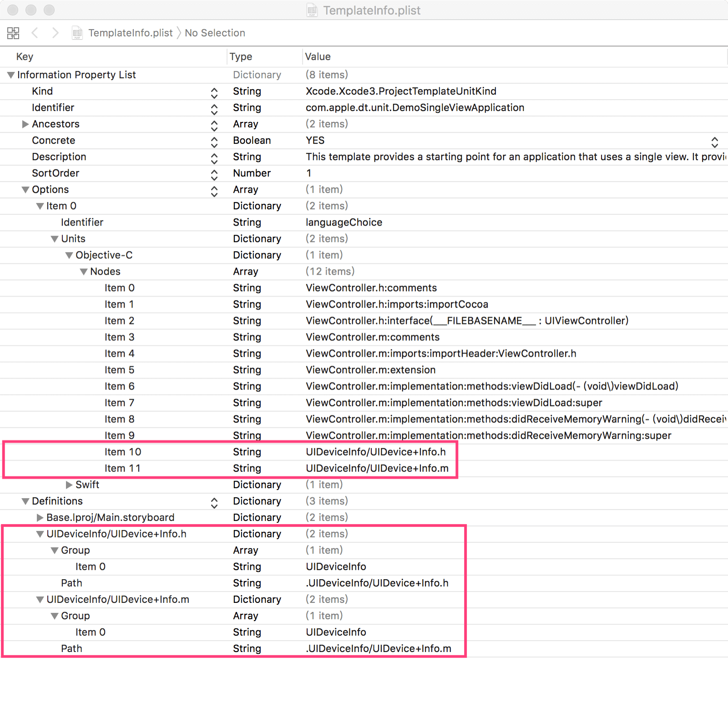Open key stepper for Options row
This screenshot has height=703, width=728.
click(x=214, y=191)
